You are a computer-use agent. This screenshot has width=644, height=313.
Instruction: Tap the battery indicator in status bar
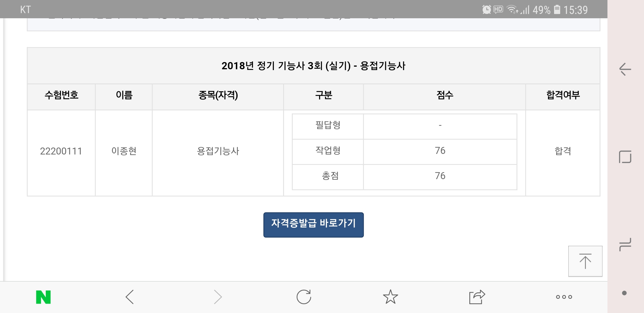[x=557, y=10]
